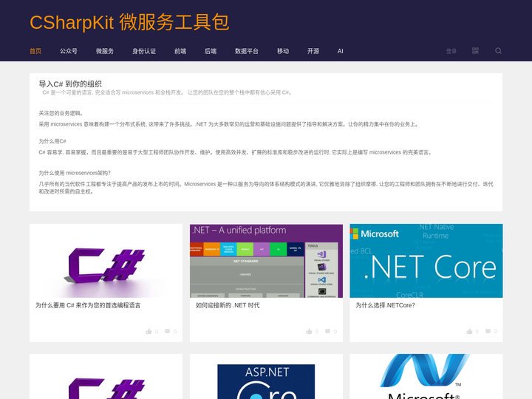Open the AI nav item
Viewport: 532px width, 399px height.
click(341, 51)
